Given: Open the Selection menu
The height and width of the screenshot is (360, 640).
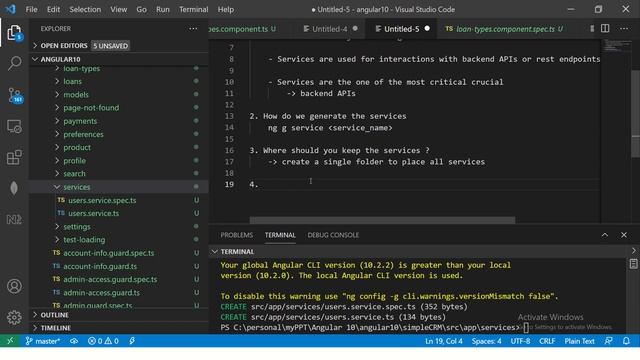Looking at the screenshot, I should click(x=85, y=9).
